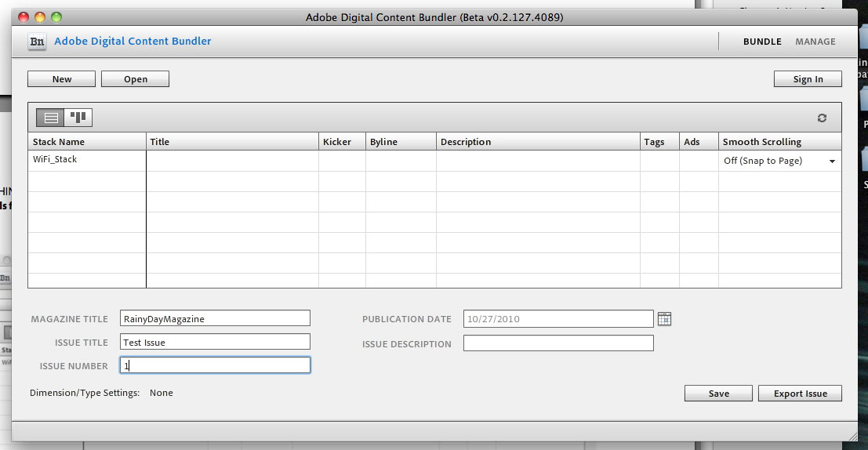Focus the Magazine Title field

(215, 318)
